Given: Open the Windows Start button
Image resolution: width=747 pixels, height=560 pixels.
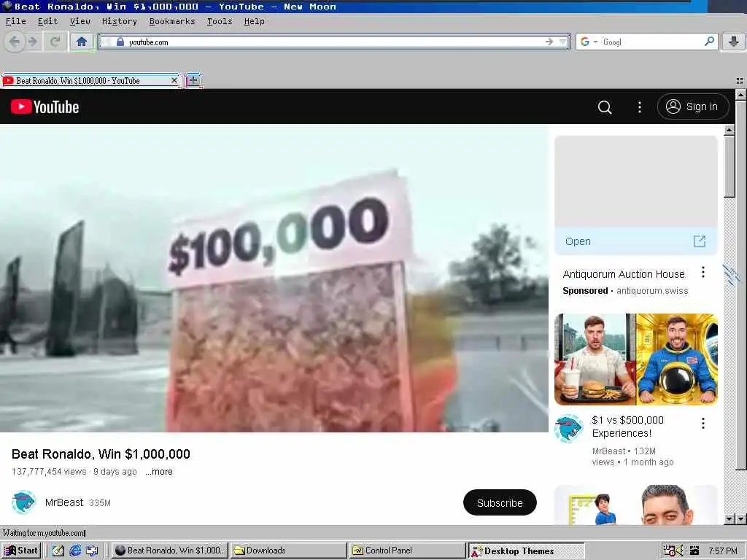Looking at the screenshot, I should click(21, 551).
